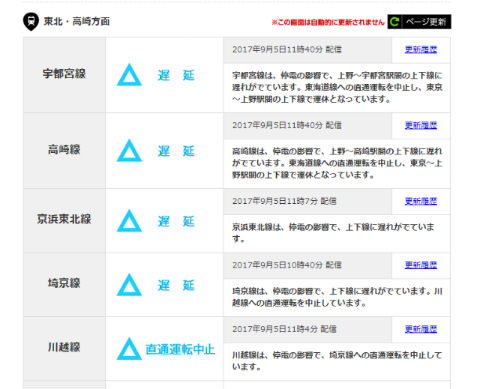Image resolution: width=480 pixels, height=389 pixels.
Task: Click 遅延 status text for 高崎線
Action: click(176, 151)
